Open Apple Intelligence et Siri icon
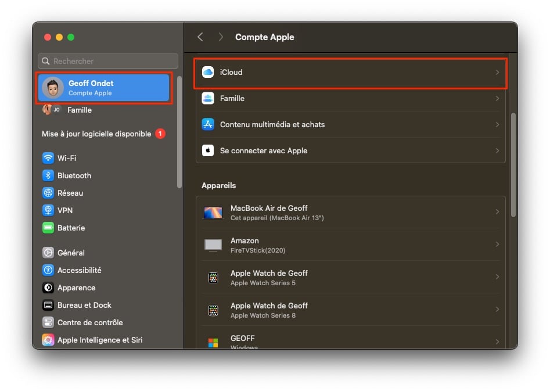Viewport: 550px width, 392px height. point(48,340)
